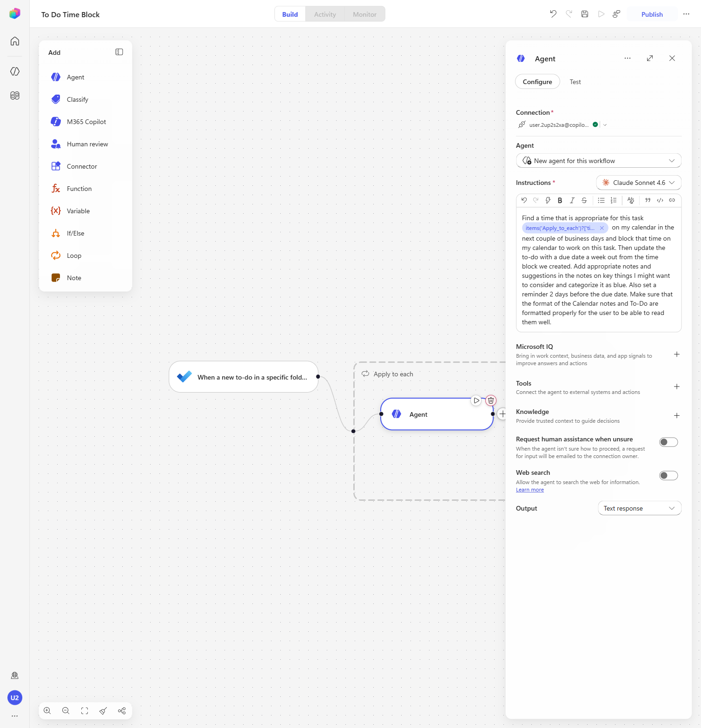Expand the Connection account dropdown

click(605, 125)
